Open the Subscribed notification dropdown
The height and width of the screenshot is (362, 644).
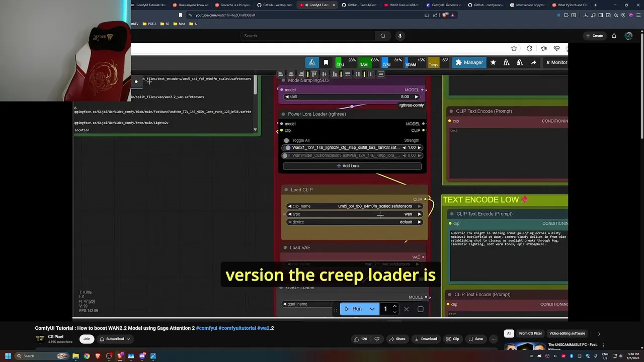[115, 339]
